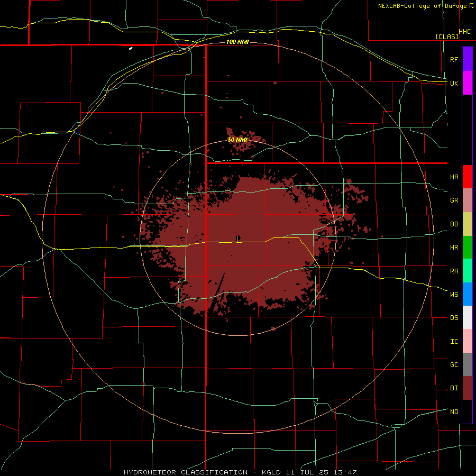Screen dimensions: 476x476
Task: Click the 100 NMI range ring label
Action: click(237, 42)
